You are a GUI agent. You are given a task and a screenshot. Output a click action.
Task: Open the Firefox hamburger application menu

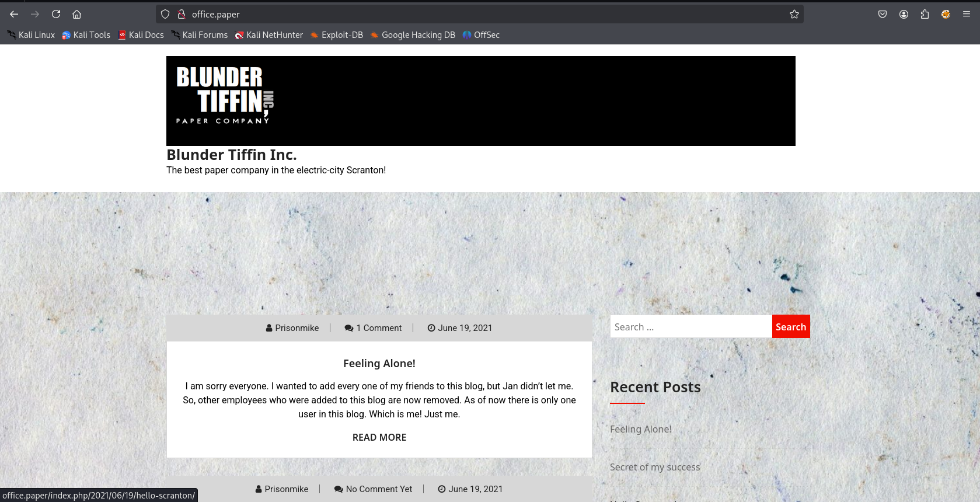(x=967, y=14)
